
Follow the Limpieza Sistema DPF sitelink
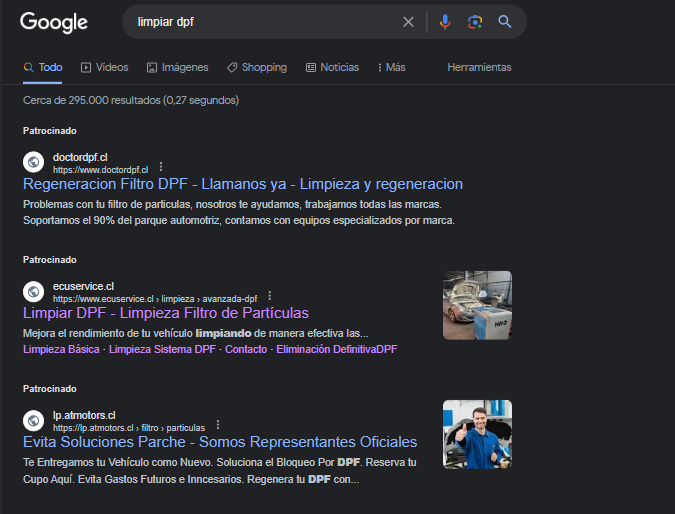(162, 349)
